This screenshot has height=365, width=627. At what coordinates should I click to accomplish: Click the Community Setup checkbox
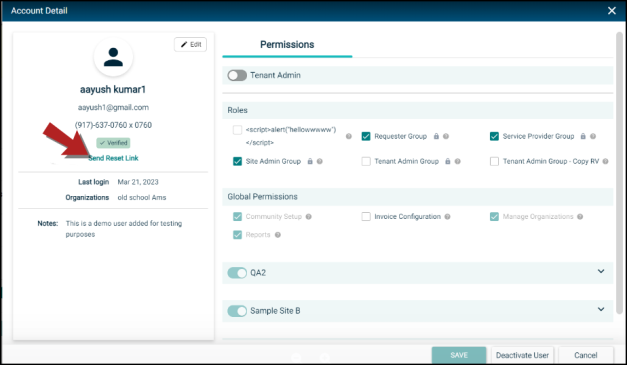[238, 217]
